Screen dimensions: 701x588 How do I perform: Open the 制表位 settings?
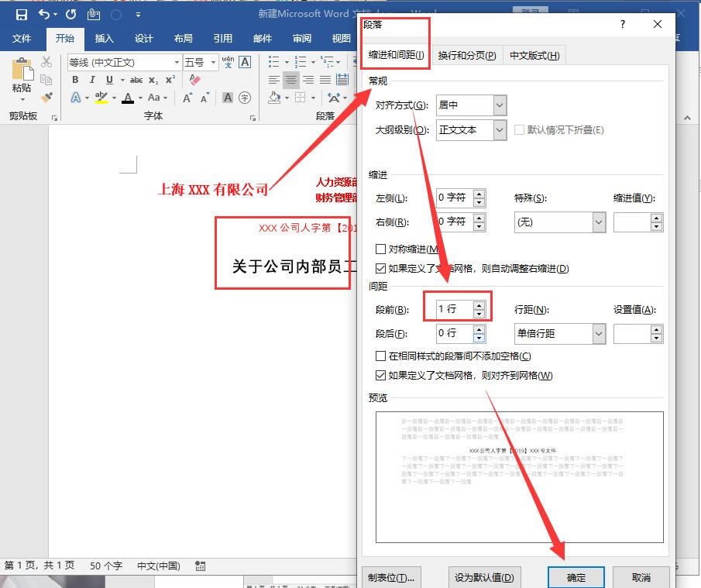click(391, 577)
